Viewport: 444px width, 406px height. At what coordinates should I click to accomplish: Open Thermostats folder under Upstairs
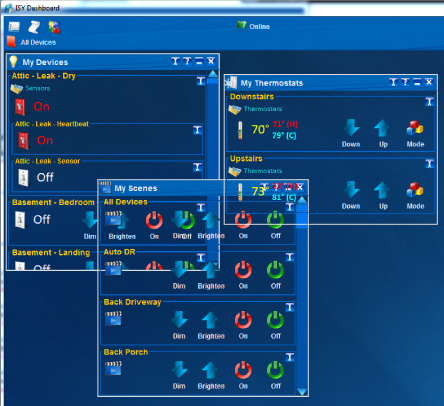235,171
